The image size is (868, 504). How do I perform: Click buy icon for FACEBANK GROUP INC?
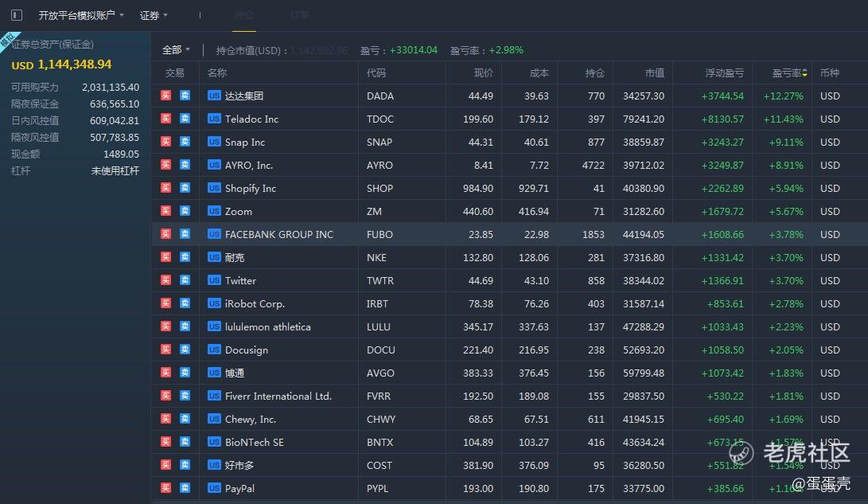(x=166, y=234)
